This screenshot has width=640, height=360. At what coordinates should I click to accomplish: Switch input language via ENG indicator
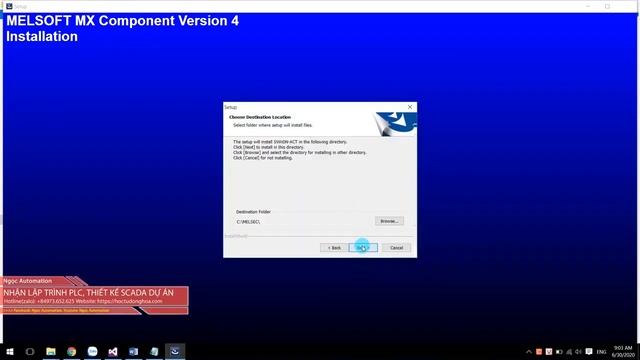click(x=601, y=352)
